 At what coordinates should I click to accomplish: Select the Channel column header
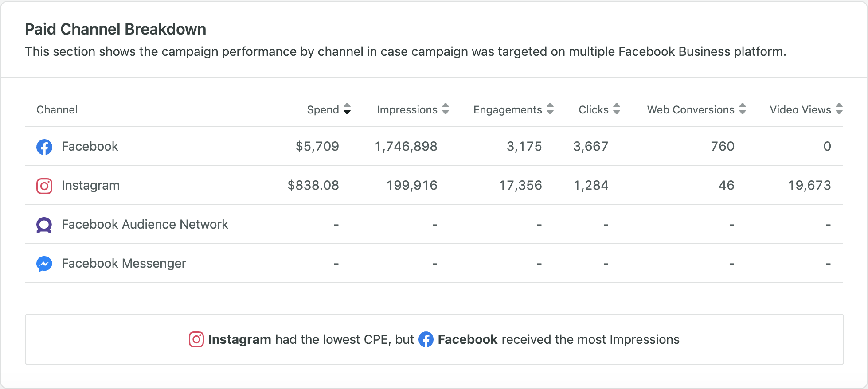tap(57, 110)
